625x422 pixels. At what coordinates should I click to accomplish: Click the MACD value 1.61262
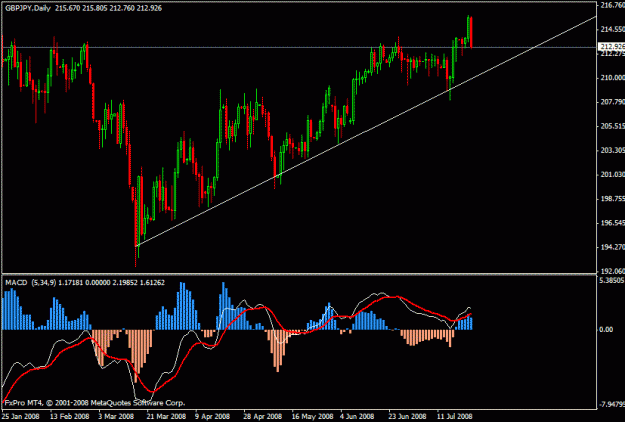pyautogui.click(x=152, y=283)
